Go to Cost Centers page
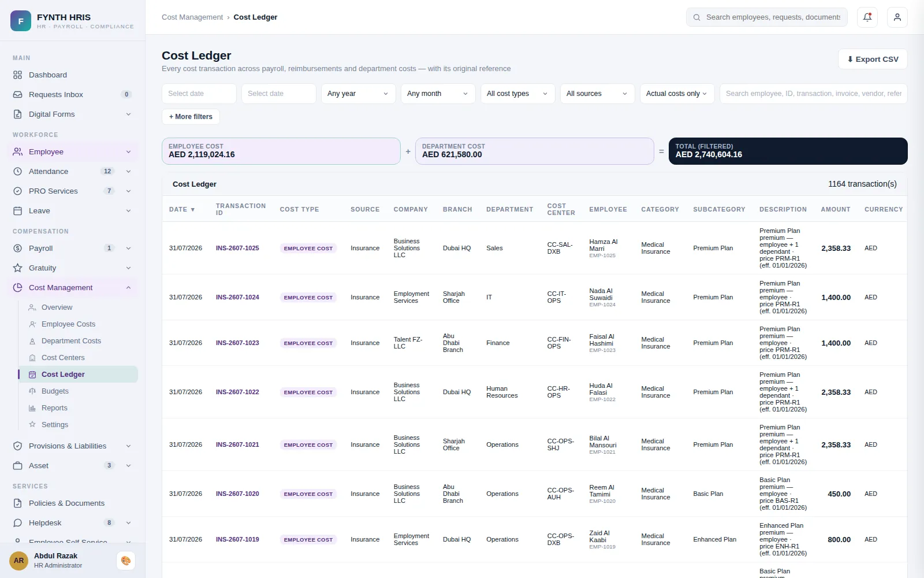This screenshot has height=578, width=924. point(77,358)
